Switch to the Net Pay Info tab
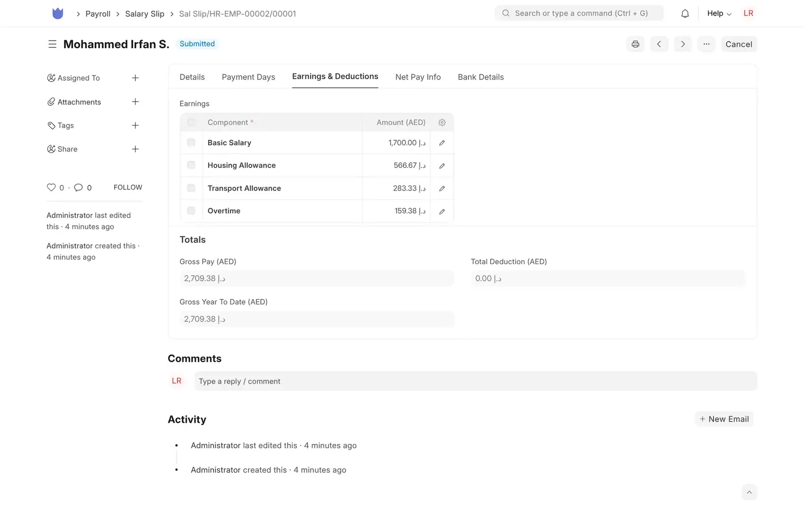812x508 pixels. tap(418, 77)
